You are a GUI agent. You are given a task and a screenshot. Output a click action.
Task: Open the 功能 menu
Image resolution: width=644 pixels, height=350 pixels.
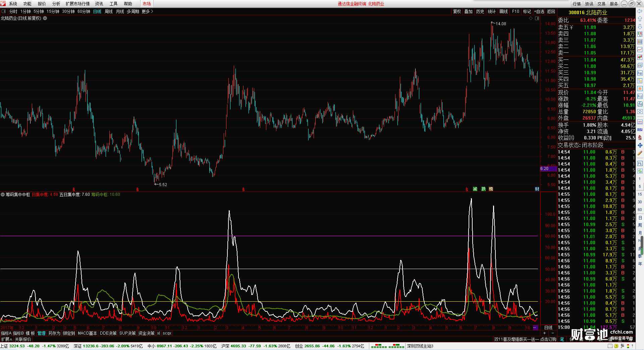[28, 4]
